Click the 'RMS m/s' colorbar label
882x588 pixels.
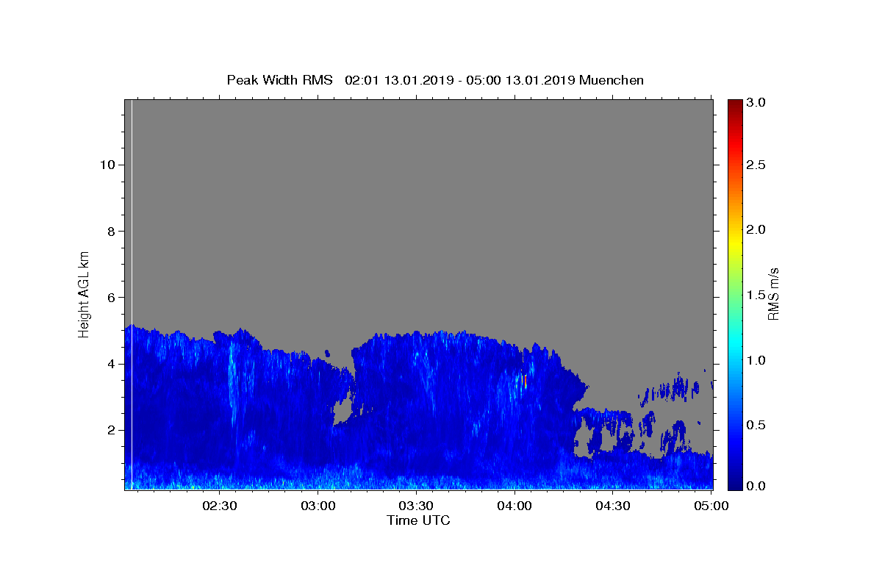point(773,294)
